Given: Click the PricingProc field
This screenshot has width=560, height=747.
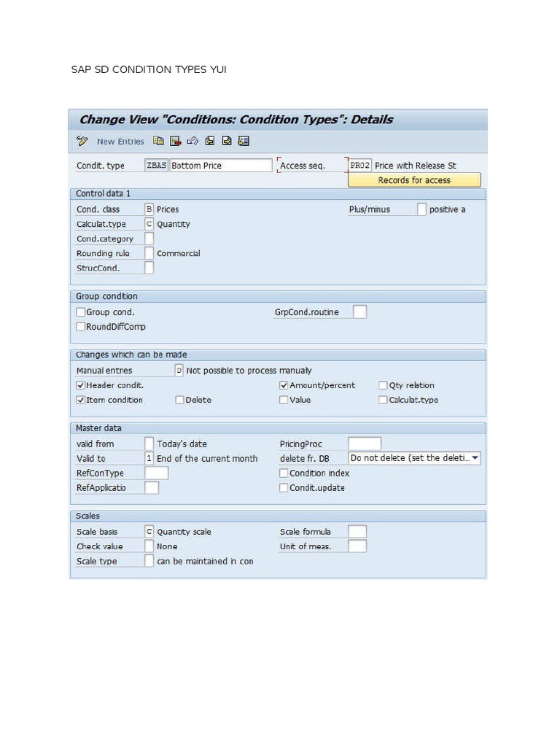Looking at the screenshot, I should click(365, 444).
